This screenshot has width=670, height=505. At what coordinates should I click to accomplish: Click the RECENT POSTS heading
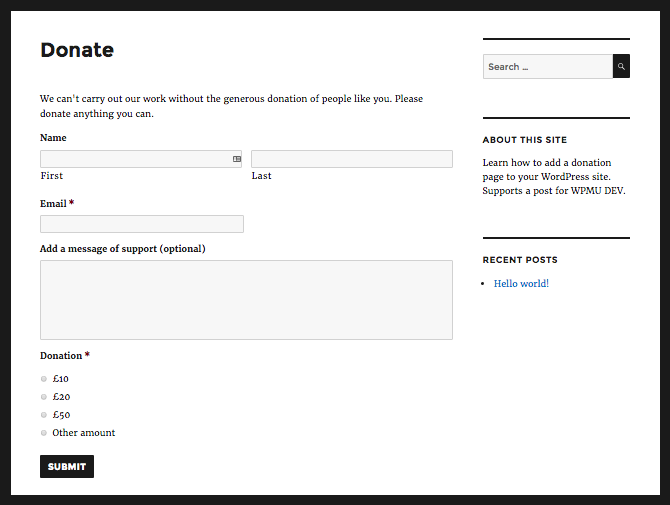click(x=520, y=260)
